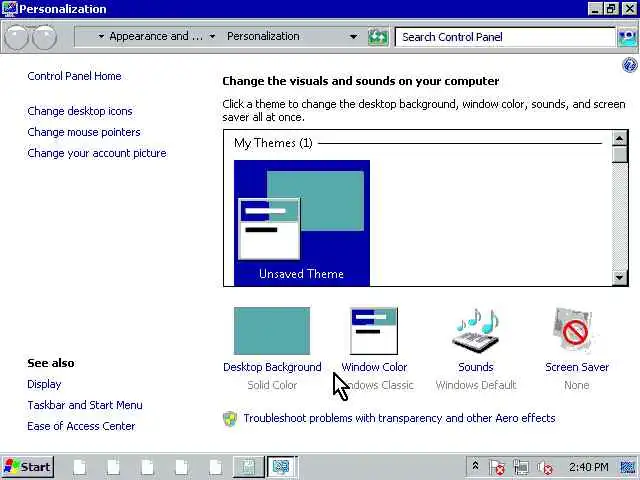The width and height of the screenshot is (640, 480).
Task: Refresh the Personalization page using the refresh icon
Action: [378, 37]
